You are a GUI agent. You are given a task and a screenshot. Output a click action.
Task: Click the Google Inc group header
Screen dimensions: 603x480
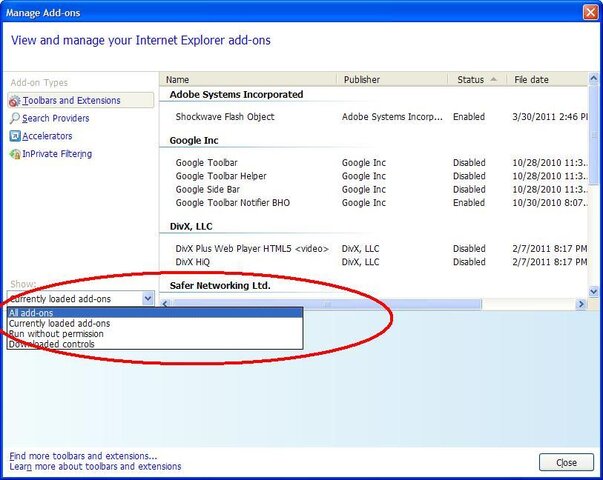pyautogui.click(x=194, y=140)
